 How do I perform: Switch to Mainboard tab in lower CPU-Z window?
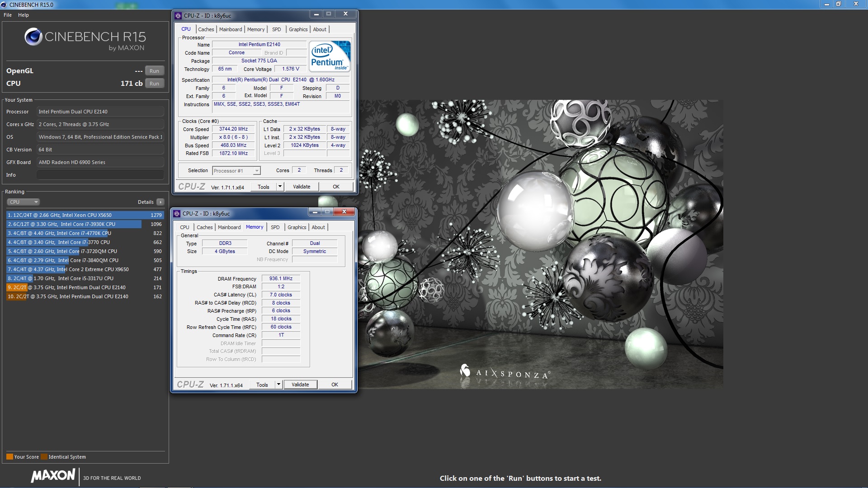point(229,227)
